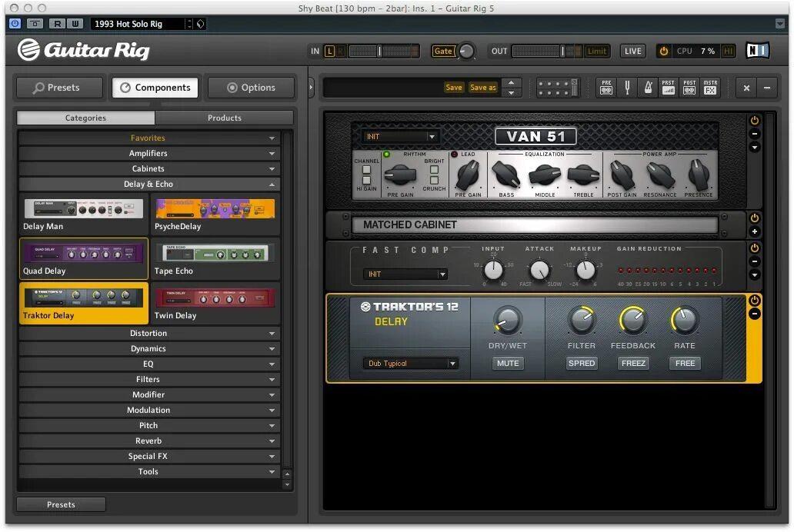Viewport: 794px width, 532px height.
Task: Enable HI quality mode
Action: pos(728,52)
